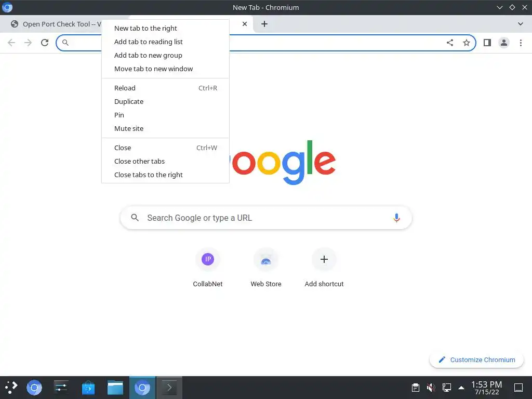Viewport: 532px width, 399px height.
Task: Open the Chromium window menu icon in titlebar
Action: [7, 7]
